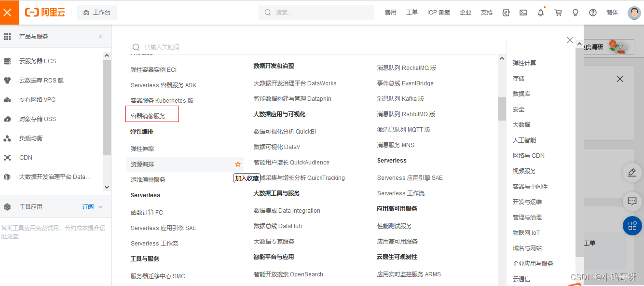The width and height of the screenshot is (644, 286).
Task: Open 容器服务 Kubernetes 版
Action: (x=162, y=101)
